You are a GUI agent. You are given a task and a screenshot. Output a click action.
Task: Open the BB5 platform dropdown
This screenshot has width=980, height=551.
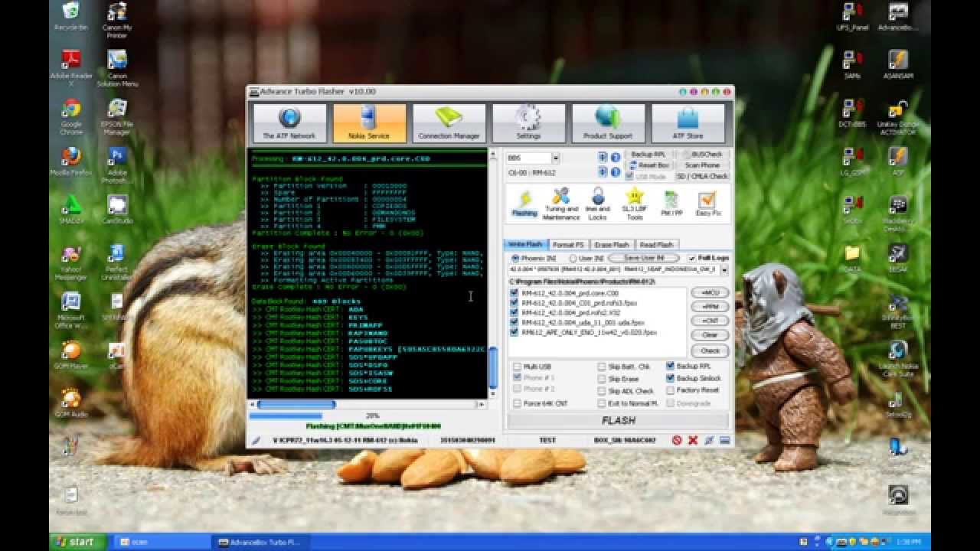(555, 158)
